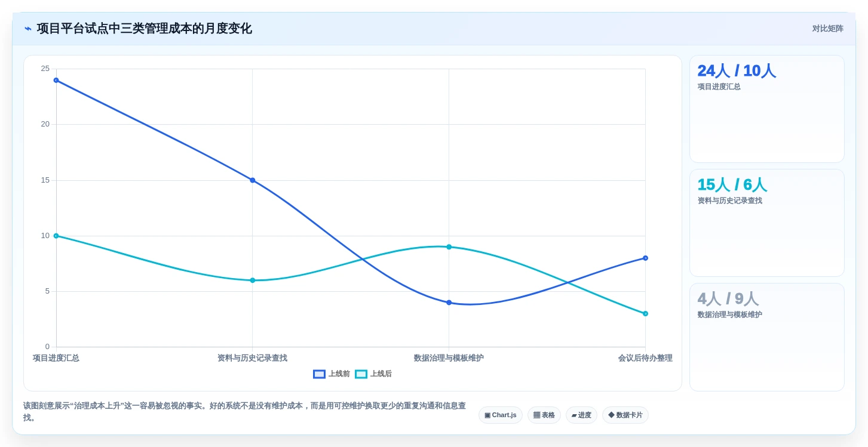Click the 资料与历史记录查找 x-axis label
This screenshot has width=868, height=447.
253,358
